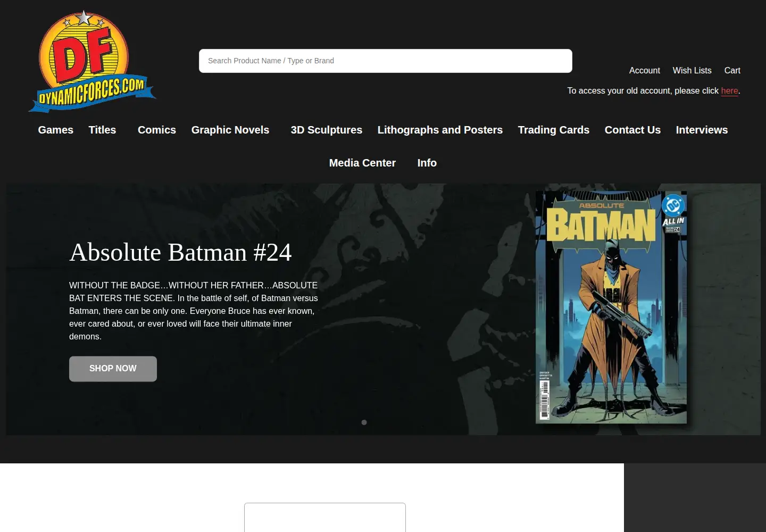Open the Absolute Batman #24 cover image
Screen dimensions: 766x532
click(611, 307)
